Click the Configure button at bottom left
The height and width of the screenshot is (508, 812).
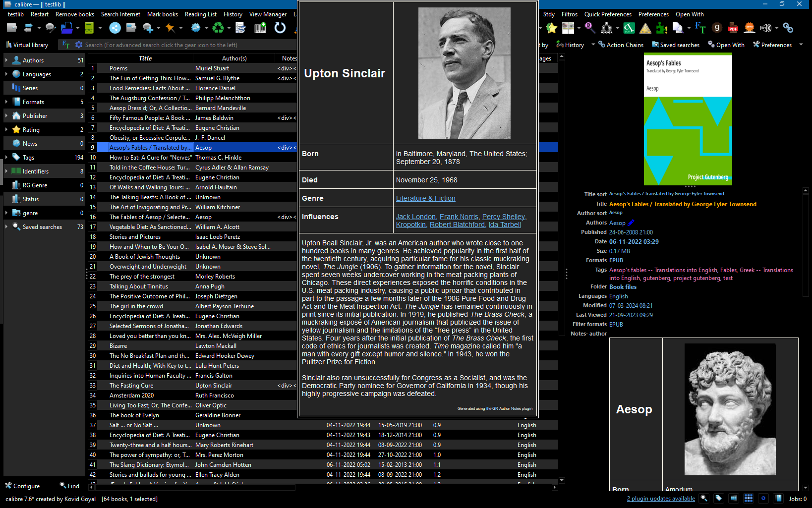22,486
